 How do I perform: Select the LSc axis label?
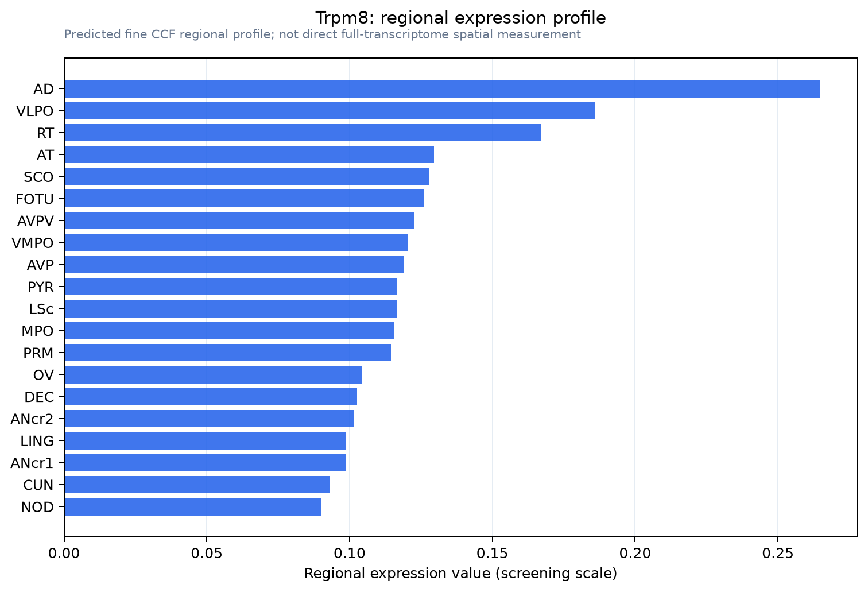[41, 309]
